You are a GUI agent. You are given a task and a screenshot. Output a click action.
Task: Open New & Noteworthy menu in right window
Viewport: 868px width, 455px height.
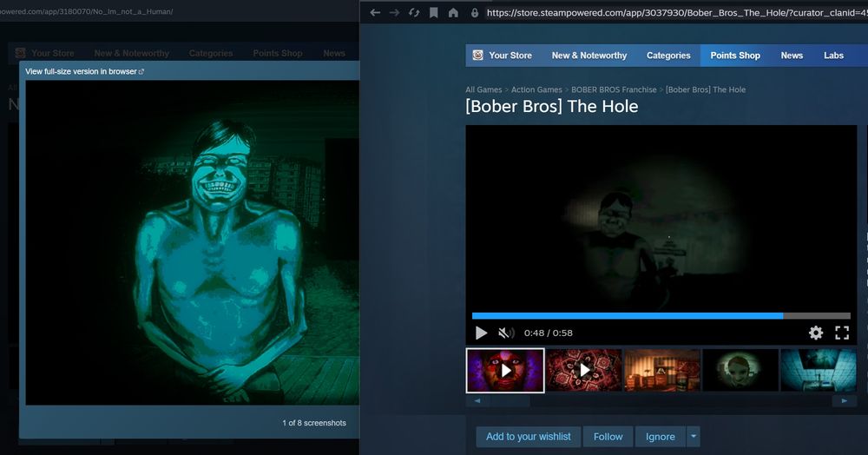click(589, 56)
